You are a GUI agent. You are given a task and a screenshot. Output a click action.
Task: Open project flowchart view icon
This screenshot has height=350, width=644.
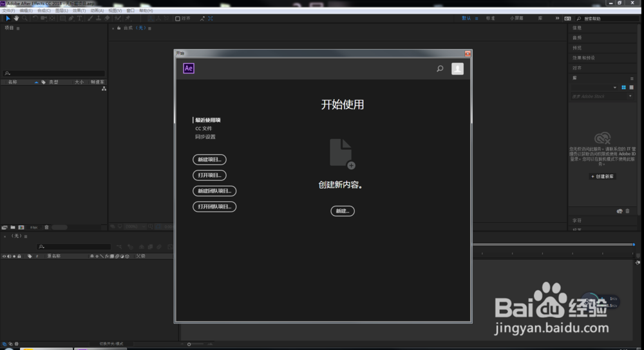click(x=104, y=89)
